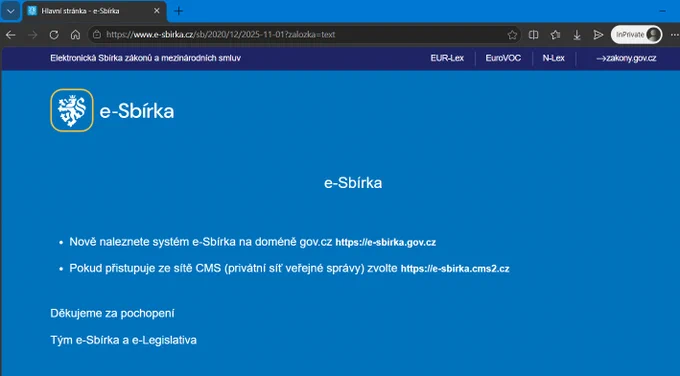
Task: Open https://e-sbirka.gov.cz link
Action: [x=386, y=242]
